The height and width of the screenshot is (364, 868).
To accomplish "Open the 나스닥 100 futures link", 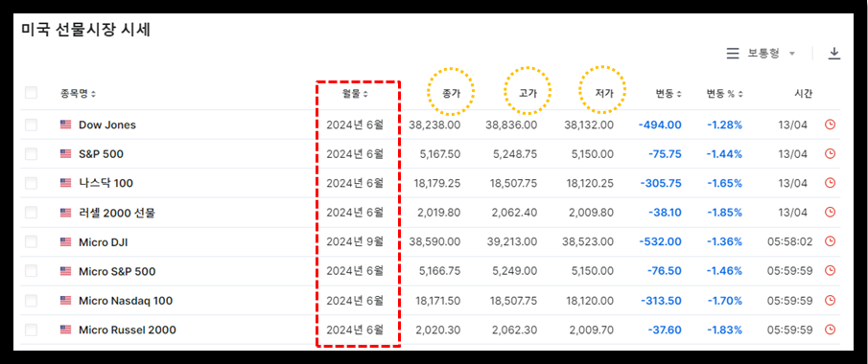I will [106, 183].
